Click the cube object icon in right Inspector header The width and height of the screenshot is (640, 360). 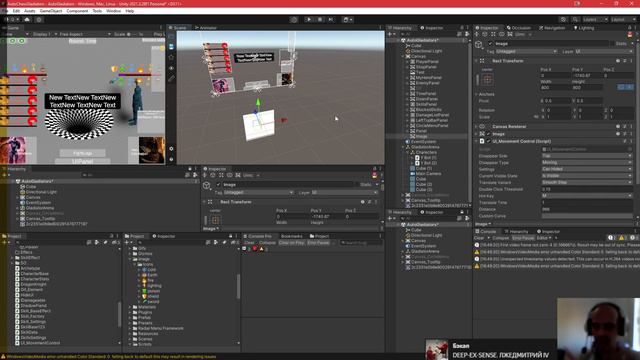tap(479, 44)
